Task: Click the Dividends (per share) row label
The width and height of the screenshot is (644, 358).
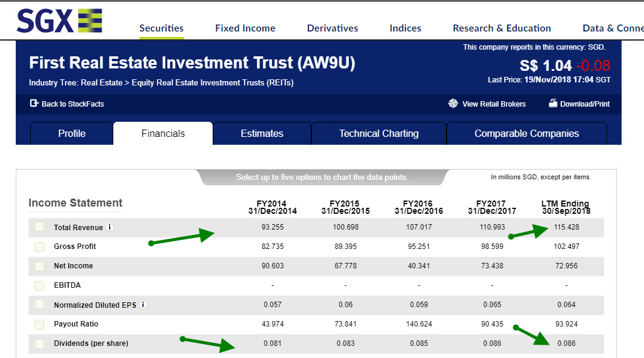Action: click(91, 343)
